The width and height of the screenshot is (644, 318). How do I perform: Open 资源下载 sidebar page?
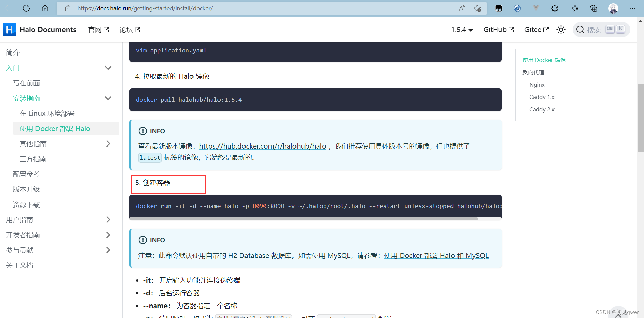(26, 205)
